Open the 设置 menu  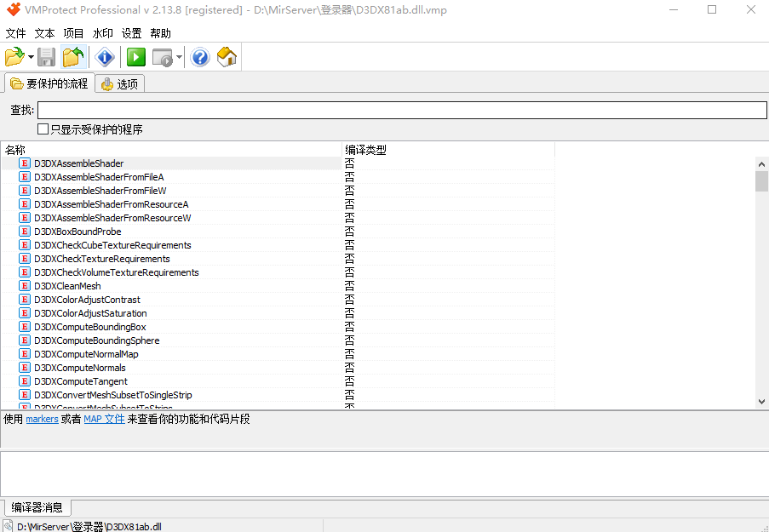(131, 33)
